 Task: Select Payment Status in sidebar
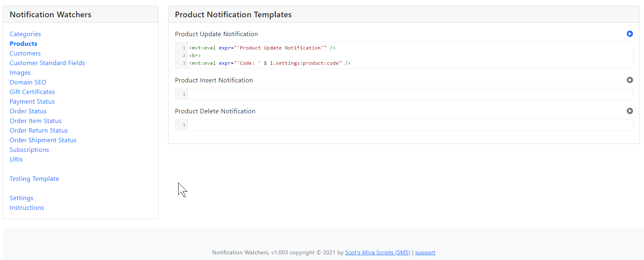point(32,102)
